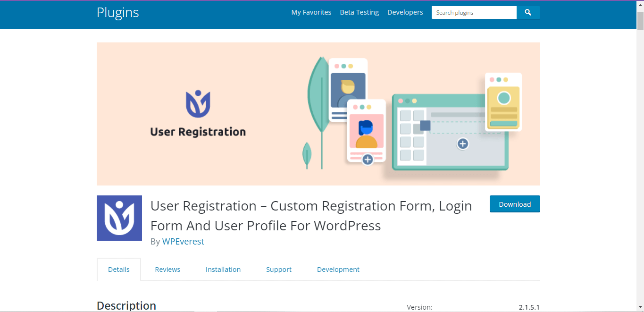Image resolution: width=644 pixels, height=312 pixels.
Task: Switch to the Reviews tab
Action: (167, 269)
